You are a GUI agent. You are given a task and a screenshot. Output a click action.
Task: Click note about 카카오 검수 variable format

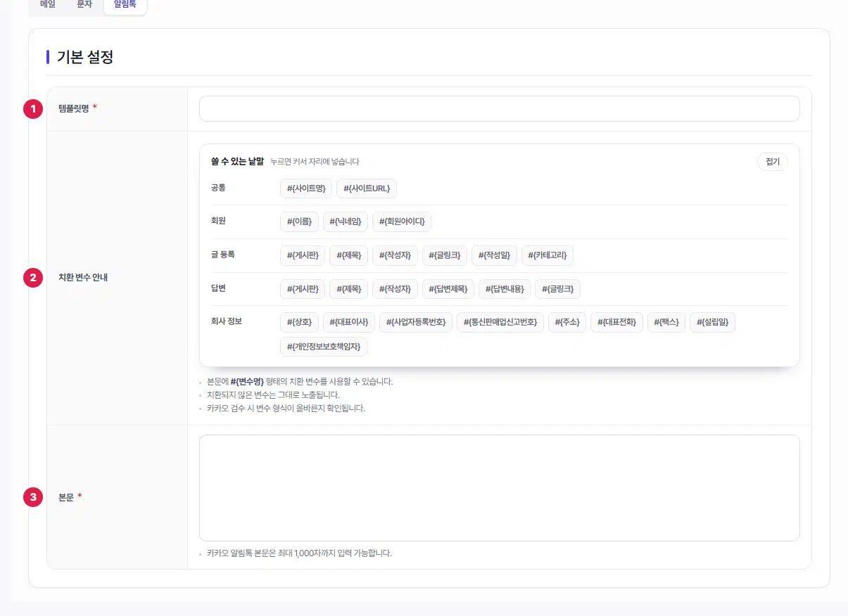pos(286,408)
